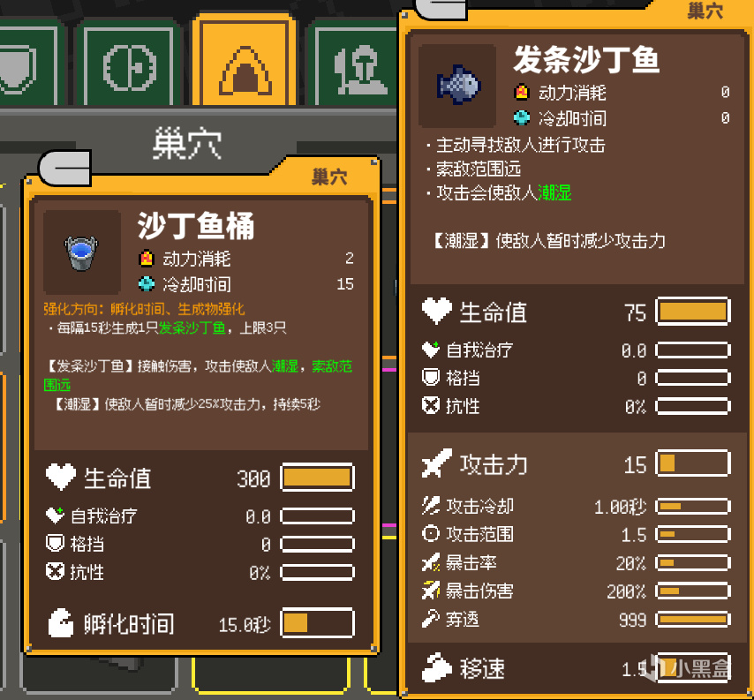The height and width of the screenshot is (700, 754).
Task: Switch to the chess-piece category tab
Action: 355,65
